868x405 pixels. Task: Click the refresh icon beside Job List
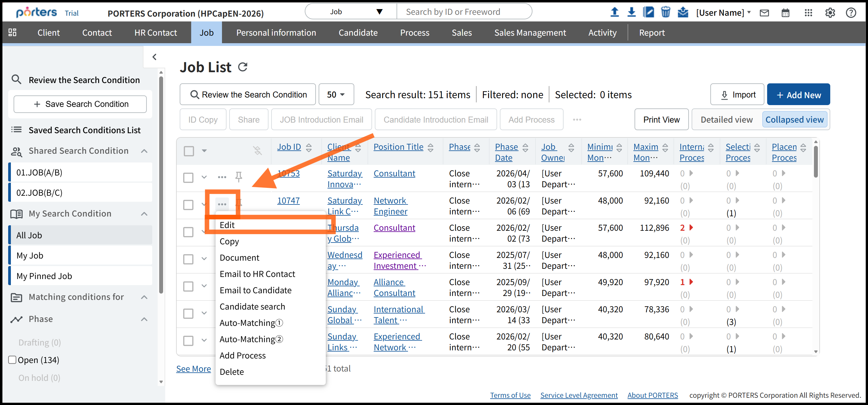(x=243, y=67)
